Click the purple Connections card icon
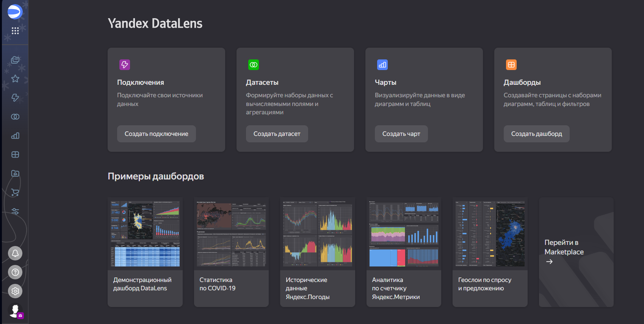 pos(125,65)
